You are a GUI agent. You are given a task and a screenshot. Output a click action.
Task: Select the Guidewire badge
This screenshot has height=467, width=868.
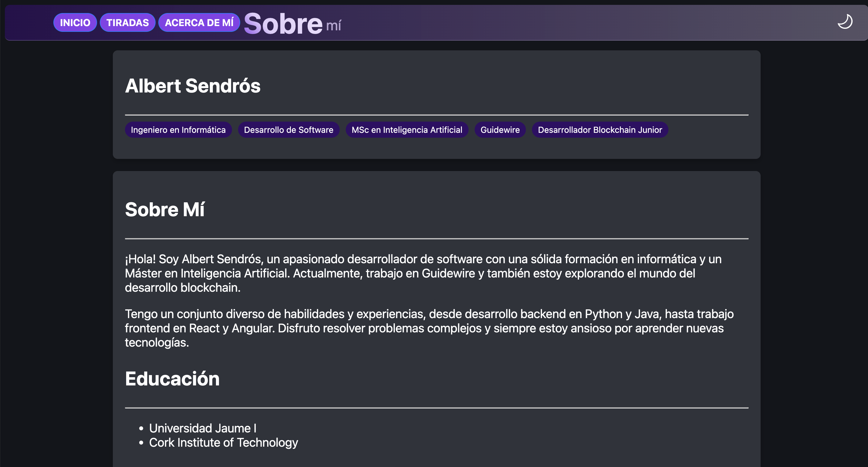pos(500,130)
